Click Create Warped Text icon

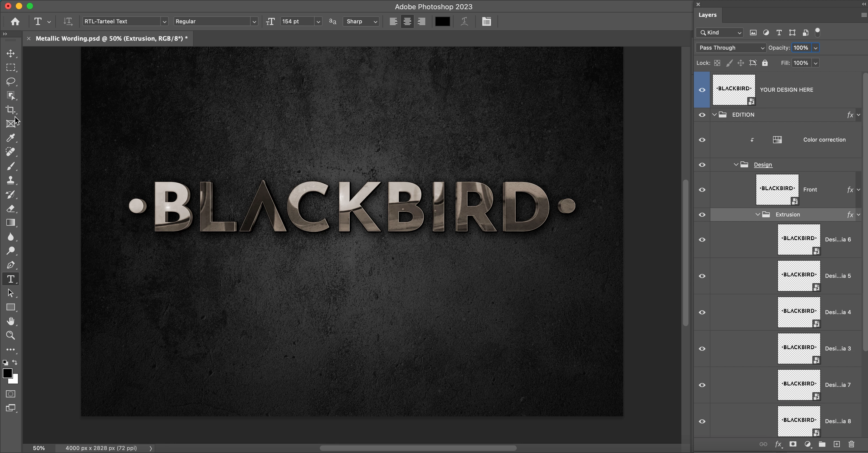[464, 21]
